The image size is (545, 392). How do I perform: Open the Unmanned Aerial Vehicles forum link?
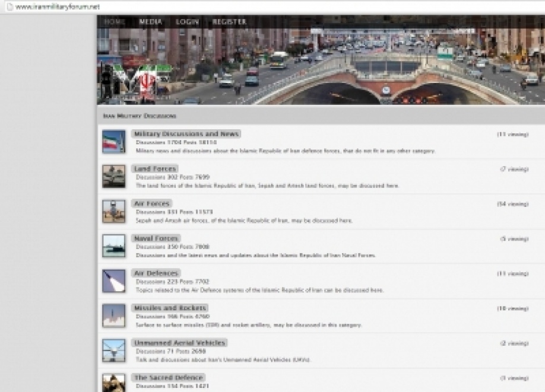click(180, 343)
